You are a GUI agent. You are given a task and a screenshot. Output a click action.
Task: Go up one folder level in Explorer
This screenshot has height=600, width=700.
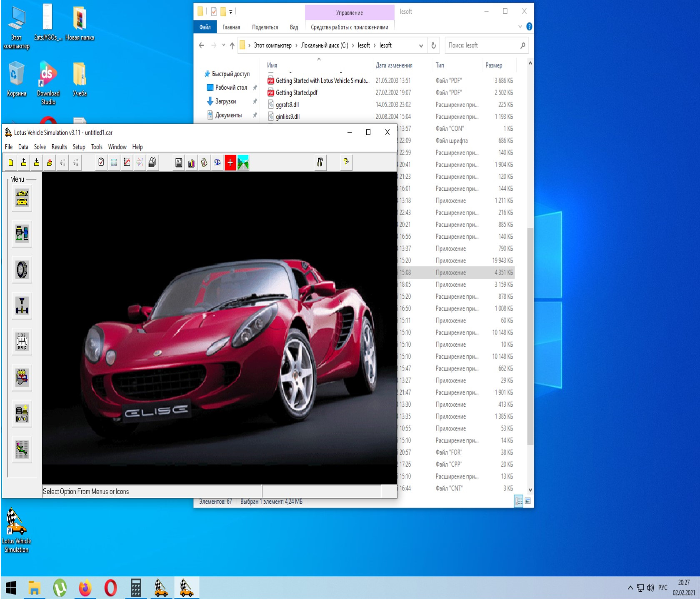232,45
